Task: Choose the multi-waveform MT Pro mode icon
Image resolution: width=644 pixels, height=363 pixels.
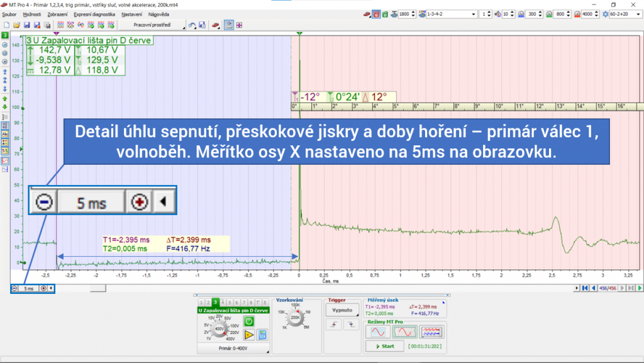Action: coord(430,331)
